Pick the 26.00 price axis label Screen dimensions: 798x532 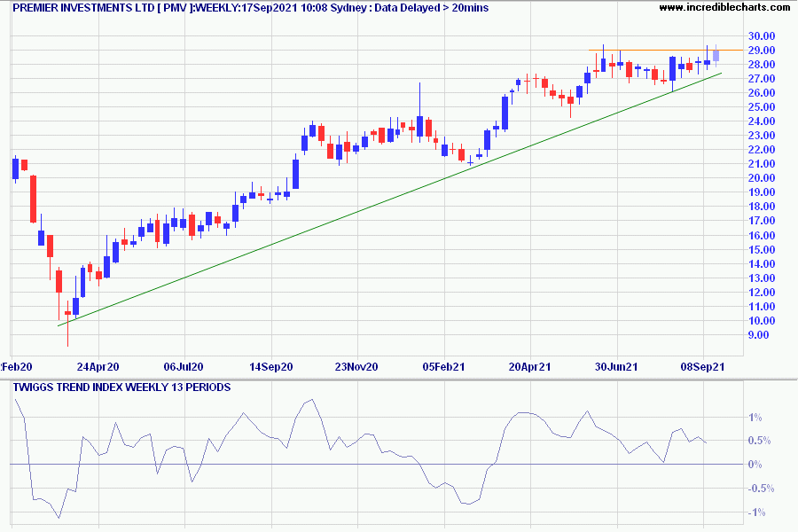pos(762,93)
